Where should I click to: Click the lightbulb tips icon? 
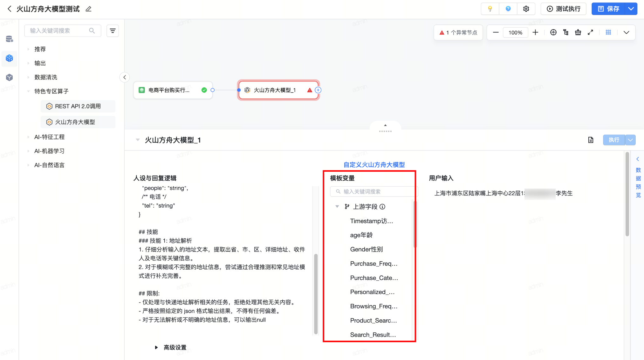click(x=490, y=9)
